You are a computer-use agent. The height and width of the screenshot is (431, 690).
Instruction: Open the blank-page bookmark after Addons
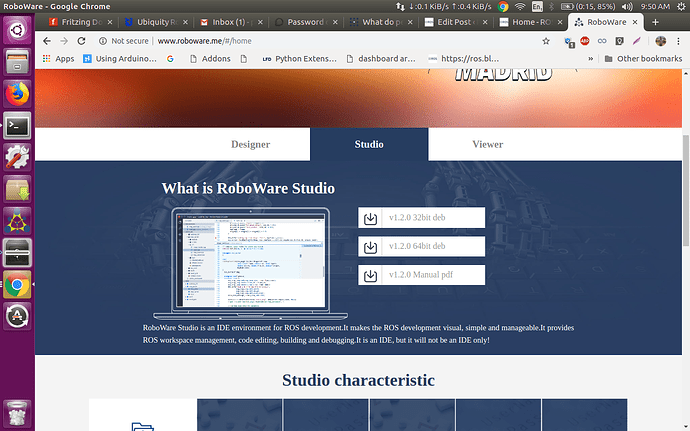244,59
